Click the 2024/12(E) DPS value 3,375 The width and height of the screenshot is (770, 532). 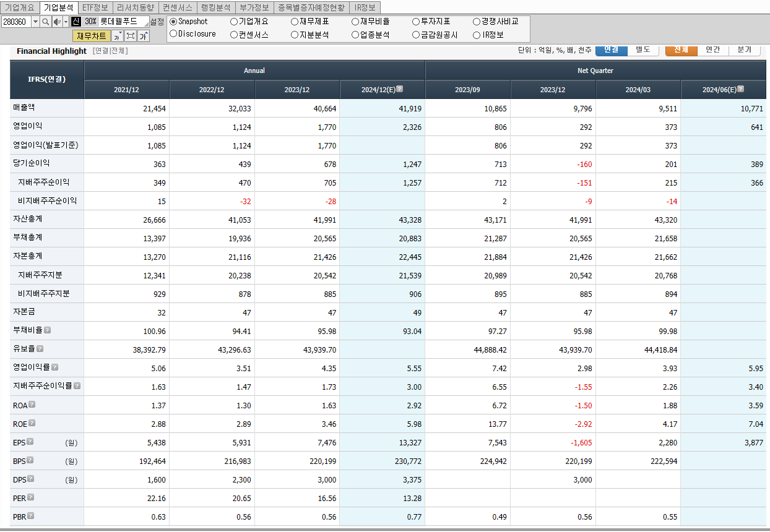(412, 480)
